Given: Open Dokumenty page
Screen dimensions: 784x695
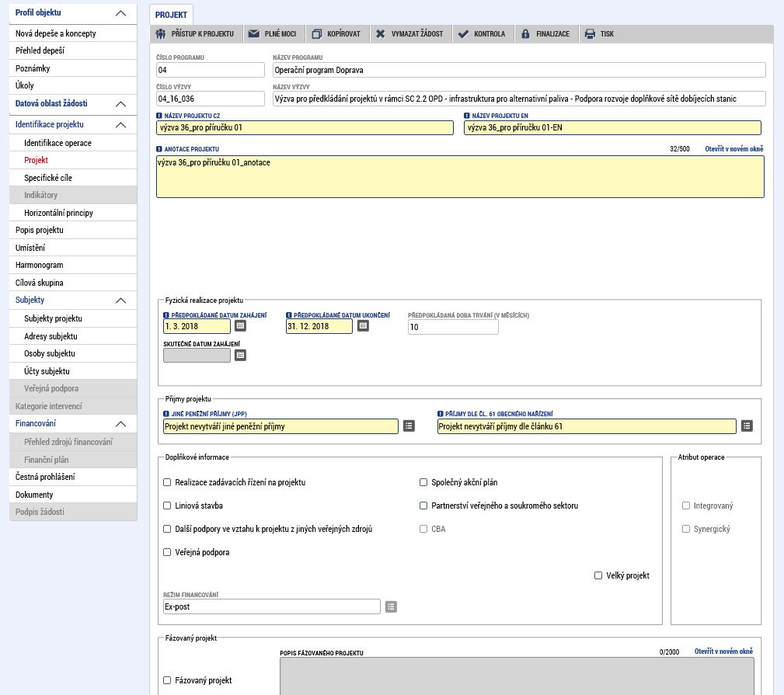Looking at the screenshot, I should pos(73,495).
